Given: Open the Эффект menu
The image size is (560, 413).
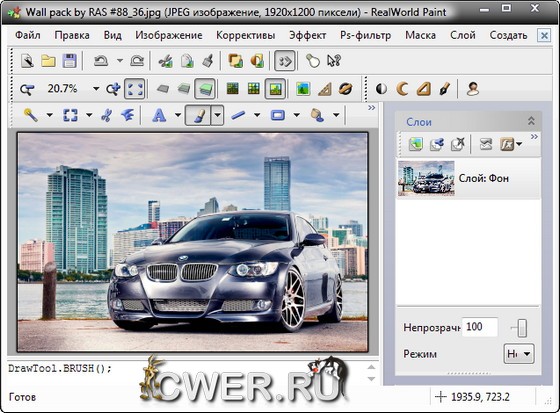Looking at the screenshot, I should 307,35.
